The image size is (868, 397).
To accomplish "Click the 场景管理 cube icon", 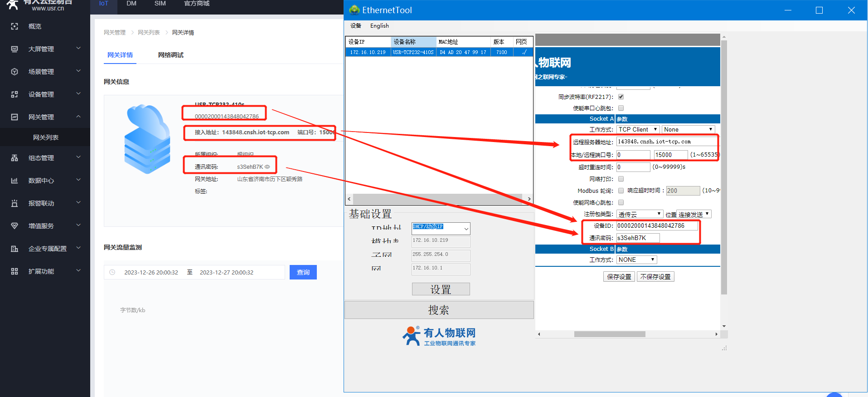I will click(15, 72).
